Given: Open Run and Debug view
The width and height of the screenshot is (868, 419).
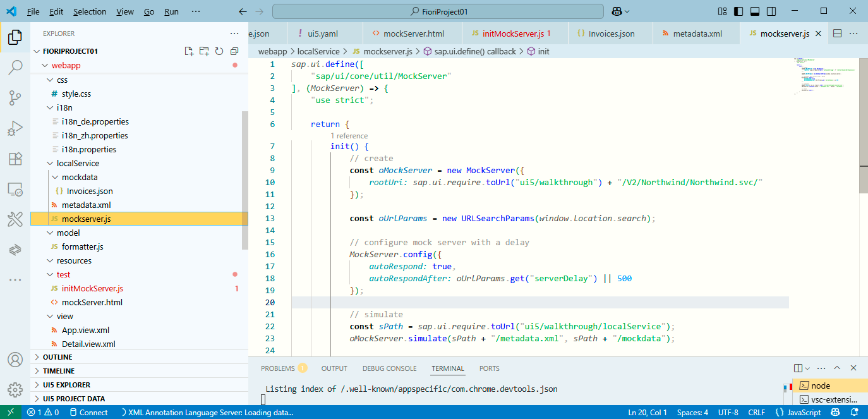Looking at the screenshot, I should click(15, 126).
